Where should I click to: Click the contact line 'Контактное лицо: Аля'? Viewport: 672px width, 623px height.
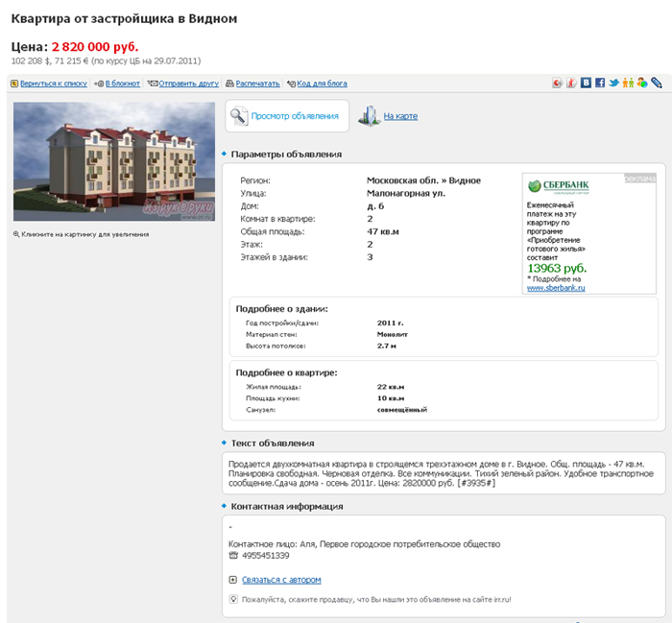(x=272, y=544)
